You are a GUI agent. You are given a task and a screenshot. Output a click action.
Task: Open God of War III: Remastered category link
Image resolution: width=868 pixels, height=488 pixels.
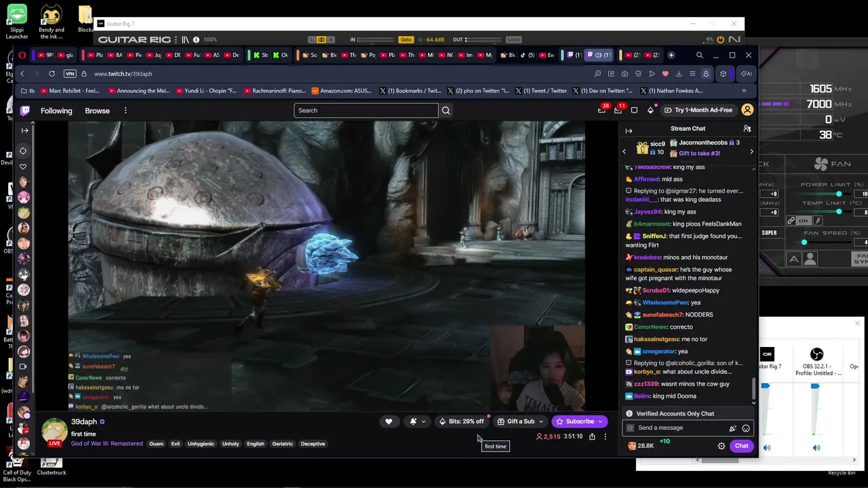point(107,444)
